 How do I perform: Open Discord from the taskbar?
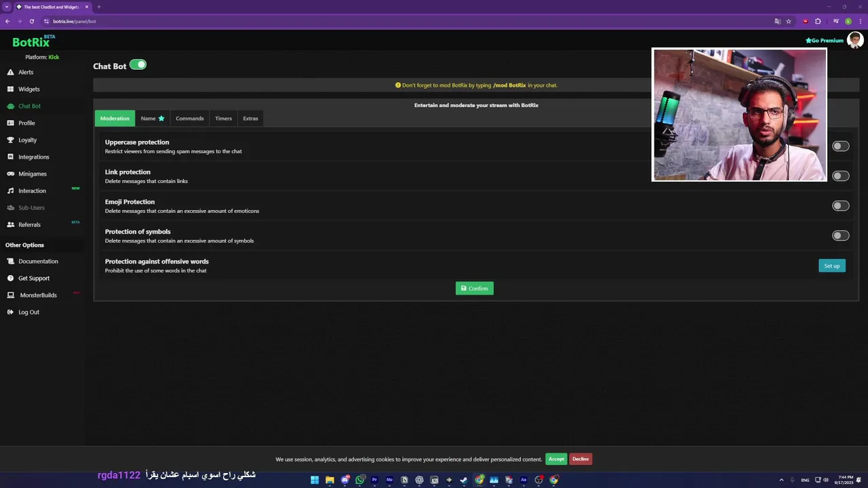[x=344, y=480]
